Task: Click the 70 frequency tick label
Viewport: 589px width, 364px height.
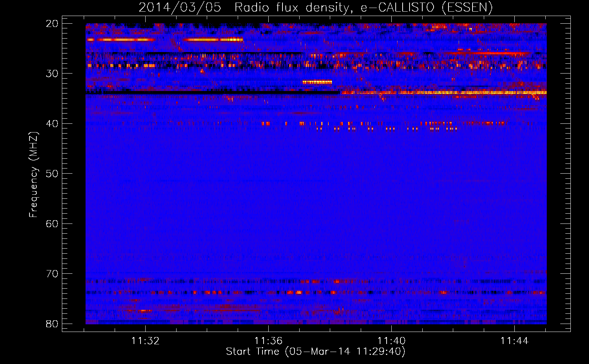Action: pos(52,274)
